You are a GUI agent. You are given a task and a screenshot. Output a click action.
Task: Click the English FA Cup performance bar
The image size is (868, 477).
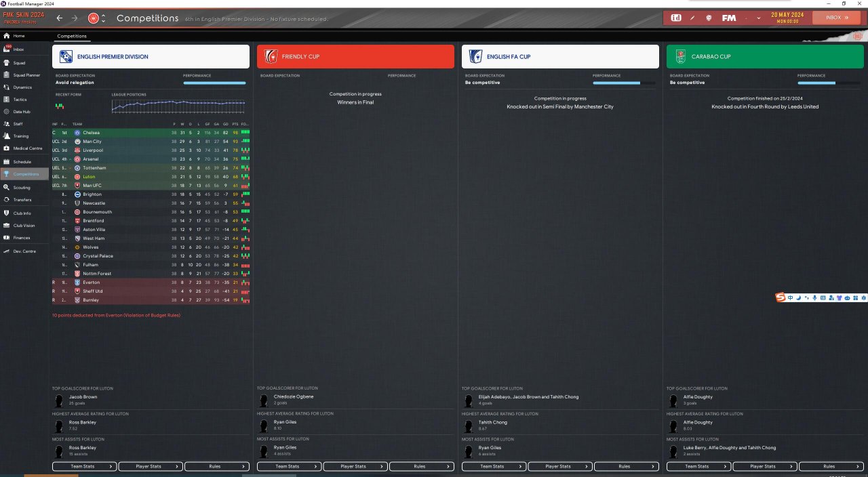tap(624, 83)
